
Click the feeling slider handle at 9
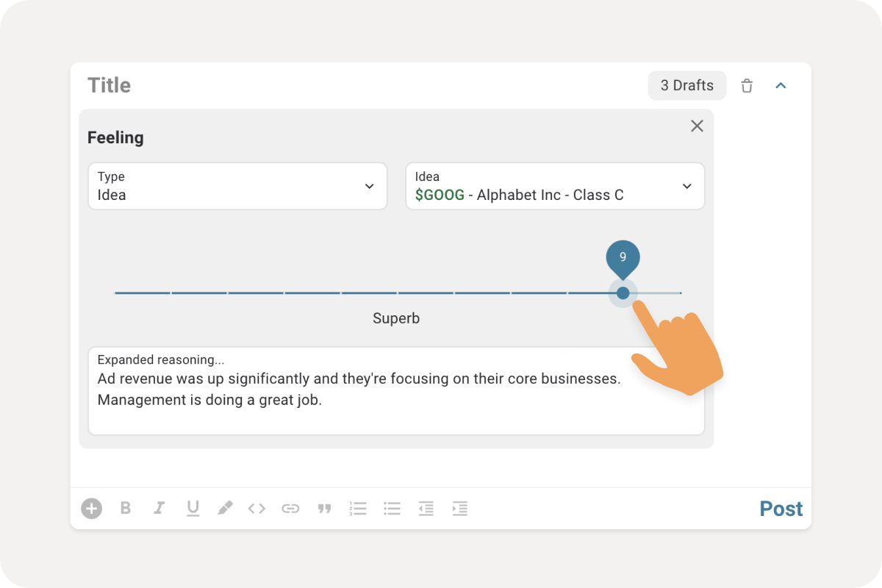623,293
